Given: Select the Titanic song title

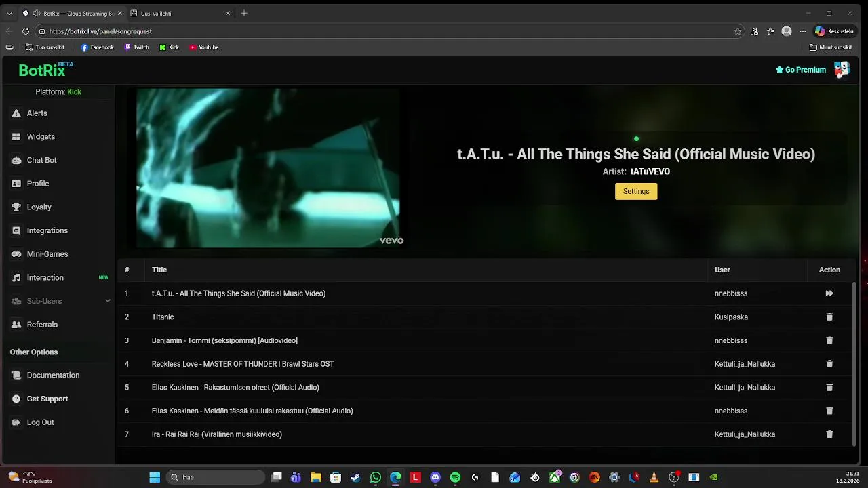Looking at the screenshot, I should 163,317.
